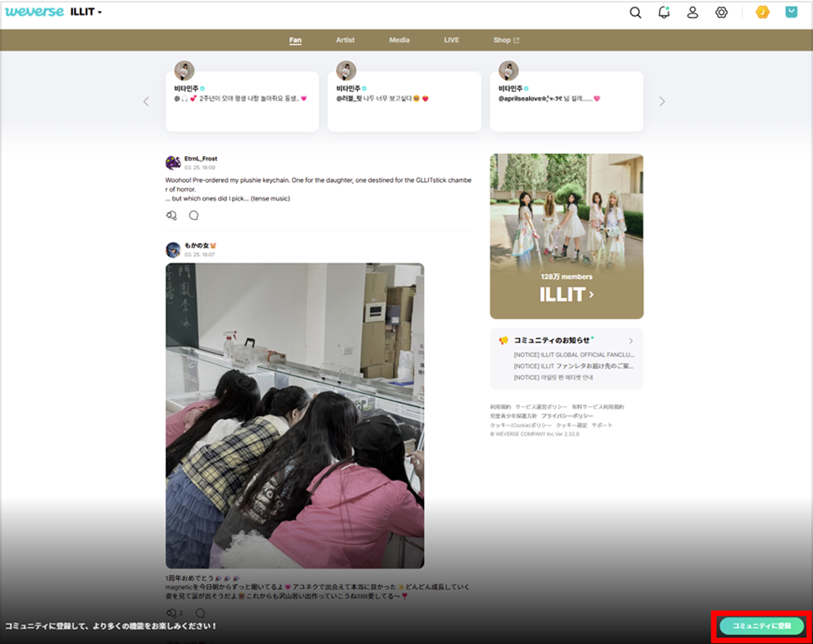
Task: Click the avatar above the 2주년 reply card
Action: point(184,71)
